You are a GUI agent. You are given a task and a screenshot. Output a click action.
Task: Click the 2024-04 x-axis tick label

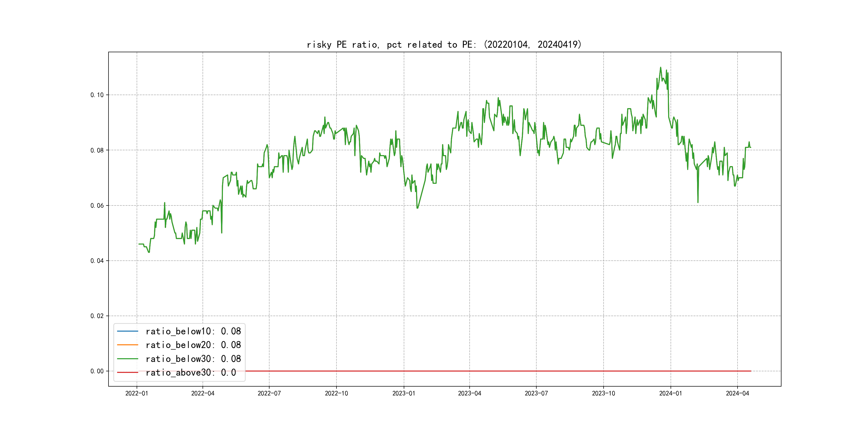tap(737, 394)
